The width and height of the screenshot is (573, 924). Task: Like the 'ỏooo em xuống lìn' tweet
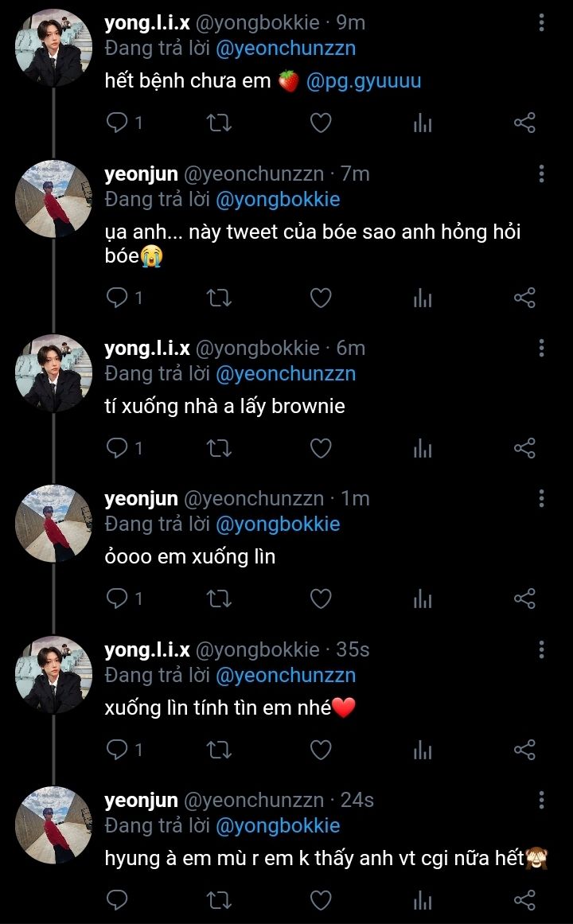coord(321,598)
